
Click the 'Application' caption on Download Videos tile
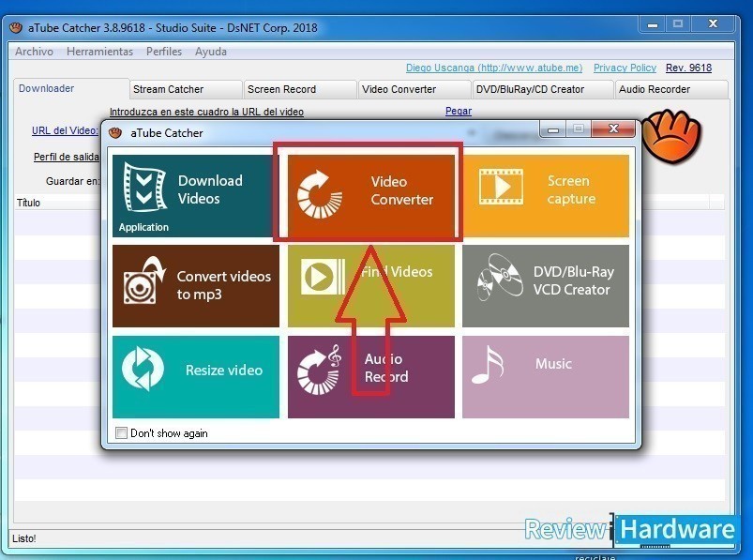click(143, 227)
